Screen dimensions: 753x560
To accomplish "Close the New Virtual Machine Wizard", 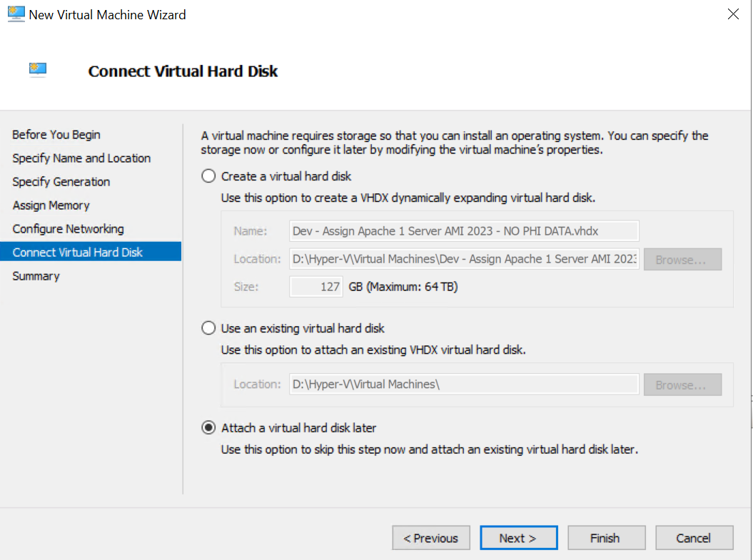I will coord(733,14).
